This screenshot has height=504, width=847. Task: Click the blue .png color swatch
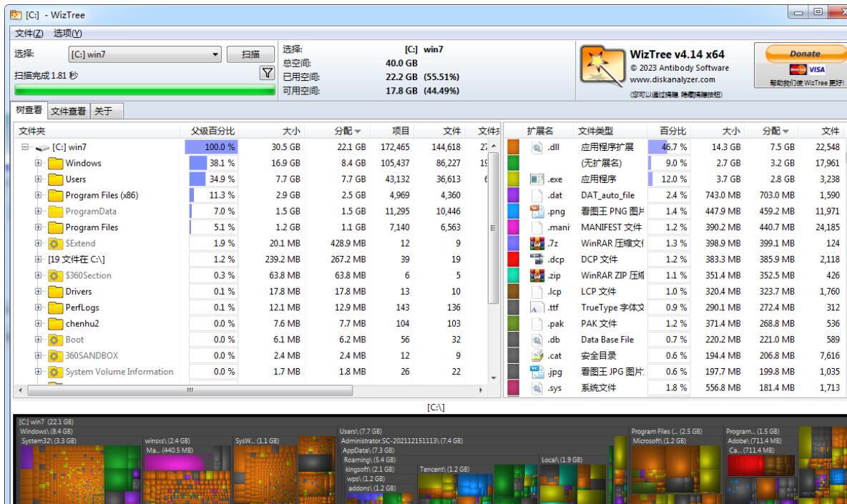coord(513,211)
